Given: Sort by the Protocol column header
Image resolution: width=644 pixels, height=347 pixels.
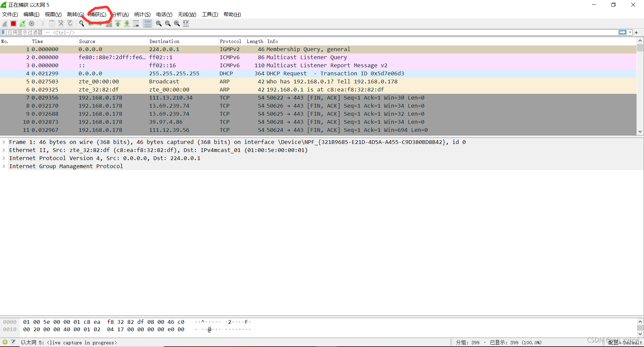Looking at the screenshot, I should pos(232,41).
